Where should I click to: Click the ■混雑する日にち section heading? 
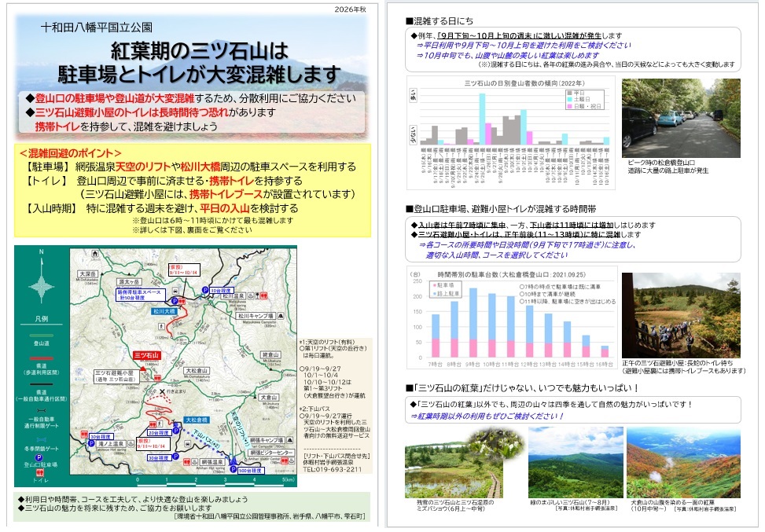(x=439, y=21)
